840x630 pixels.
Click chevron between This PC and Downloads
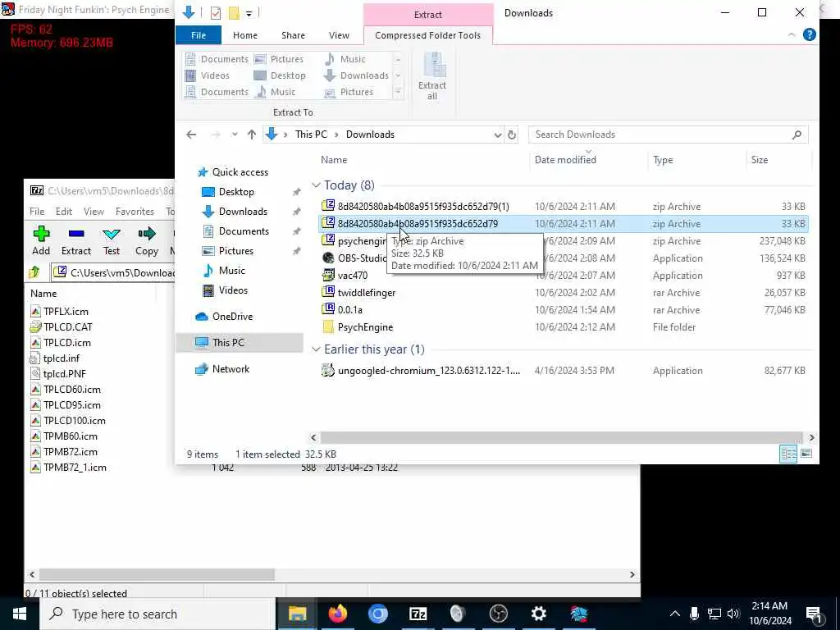point(337,135)
